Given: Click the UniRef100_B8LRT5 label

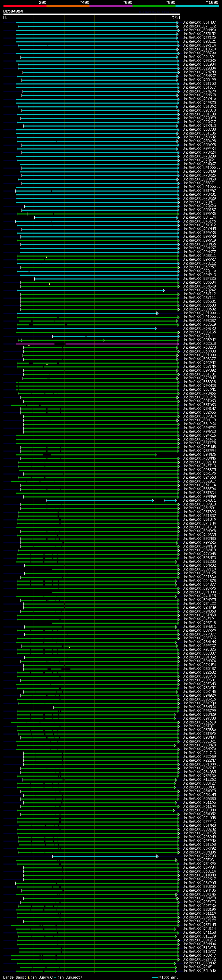Looking at the screenshot, I should [x=199, y=397].
